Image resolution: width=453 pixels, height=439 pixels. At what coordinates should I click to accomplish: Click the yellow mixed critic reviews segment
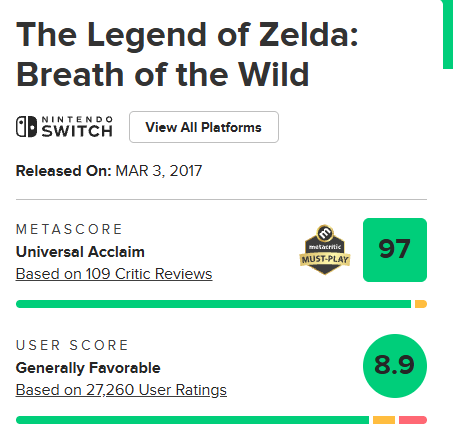421,304
